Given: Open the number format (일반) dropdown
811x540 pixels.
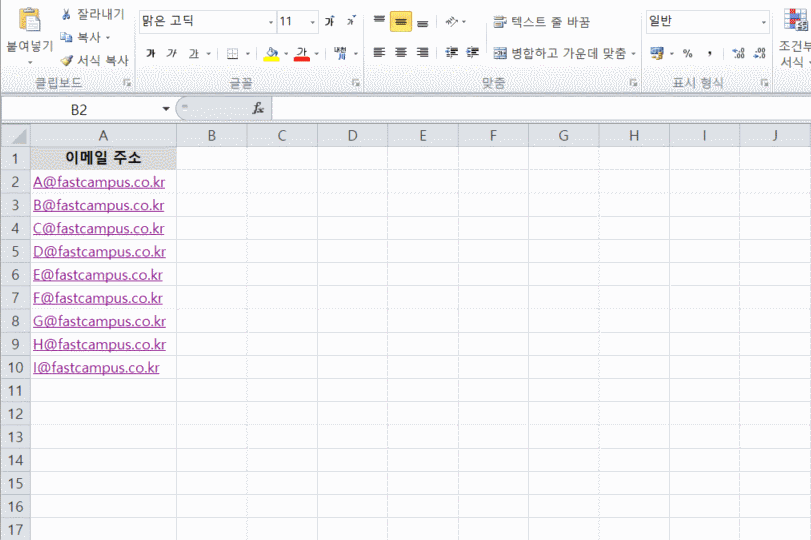Looking at the screenshot, I should coord(763,22).
